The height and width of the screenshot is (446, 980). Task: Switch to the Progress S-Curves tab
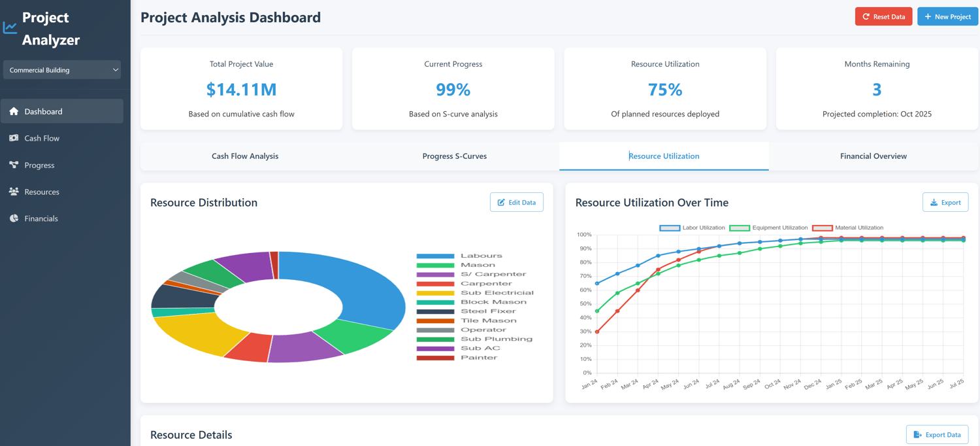455,156
